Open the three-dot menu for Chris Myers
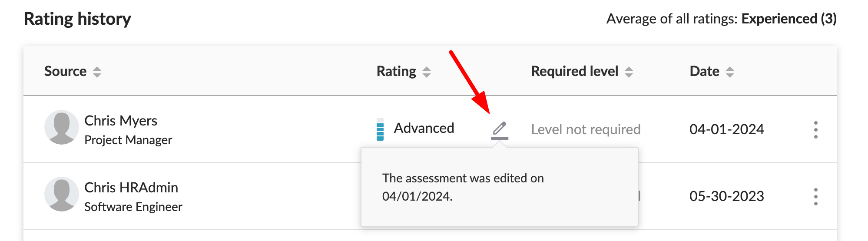This screenshot has width=868, height=241. [x=815, y=130]
